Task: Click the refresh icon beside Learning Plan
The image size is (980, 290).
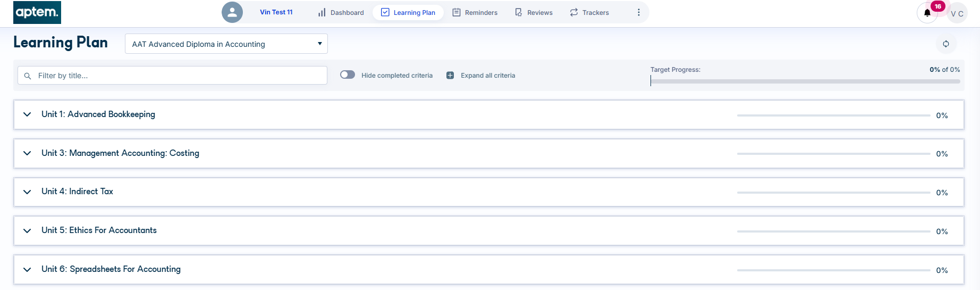Action: 946,44
